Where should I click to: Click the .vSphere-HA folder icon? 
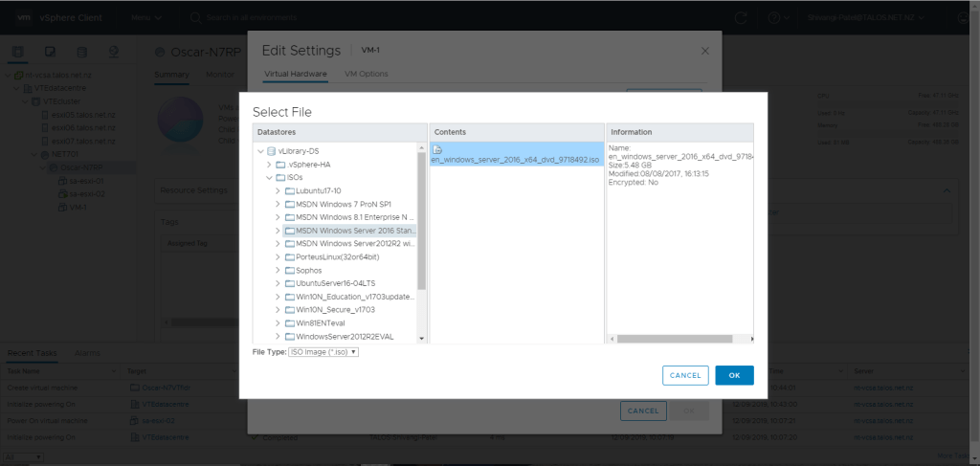pyautogui.click(x=280, y=165)
